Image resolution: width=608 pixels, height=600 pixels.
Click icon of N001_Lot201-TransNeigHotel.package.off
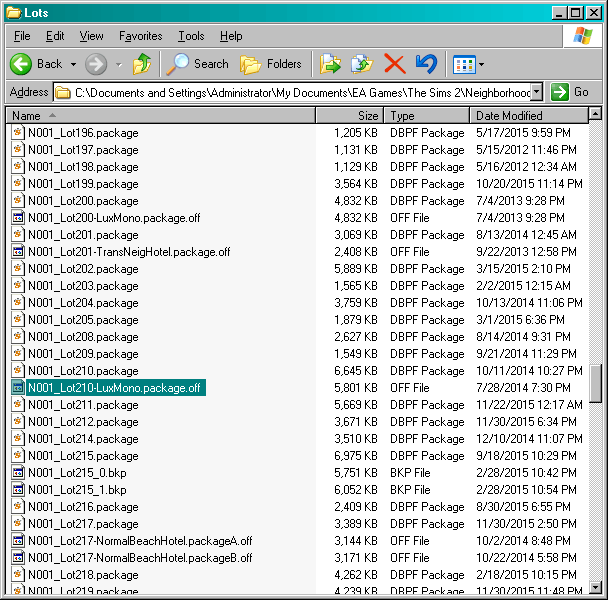click(x=17, y=251)
